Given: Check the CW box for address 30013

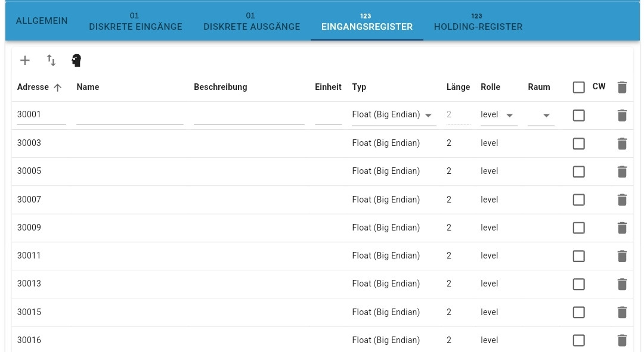Looking at the screenshot, I should (x=578, y=284).
